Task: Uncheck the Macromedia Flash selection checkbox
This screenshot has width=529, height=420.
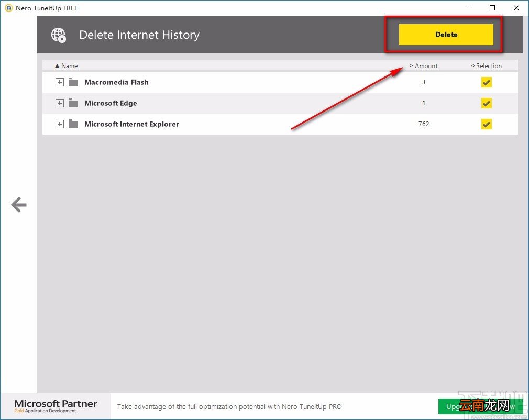Action: click(486, 82)
